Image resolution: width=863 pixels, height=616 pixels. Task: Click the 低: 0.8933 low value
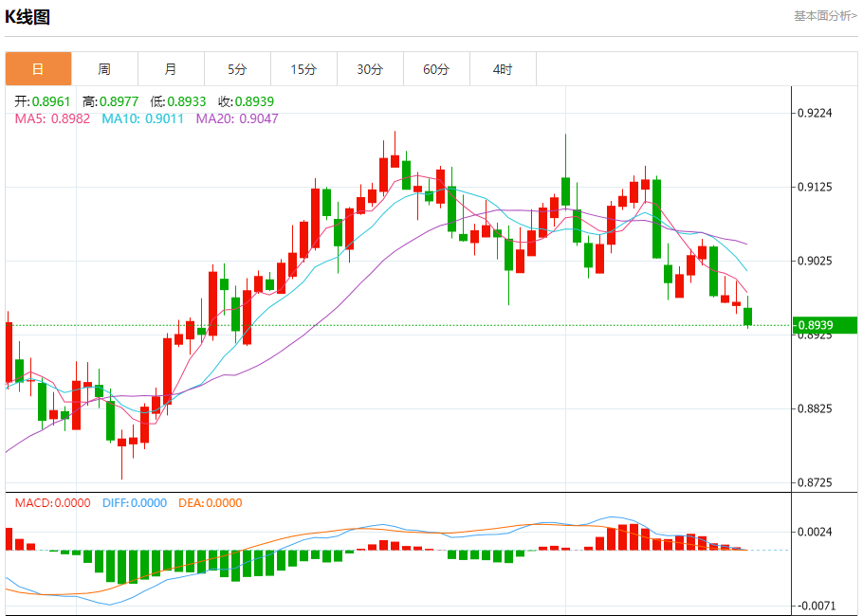pyautogui.click(x=177, y=101)
